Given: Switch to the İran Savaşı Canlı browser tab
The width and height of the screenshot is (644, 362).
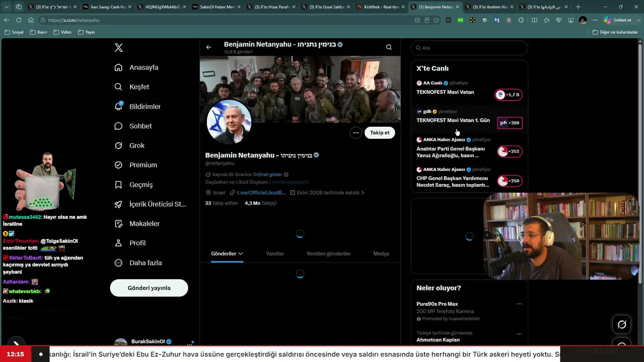Looking at the screenshot, I should click(106, 7).
